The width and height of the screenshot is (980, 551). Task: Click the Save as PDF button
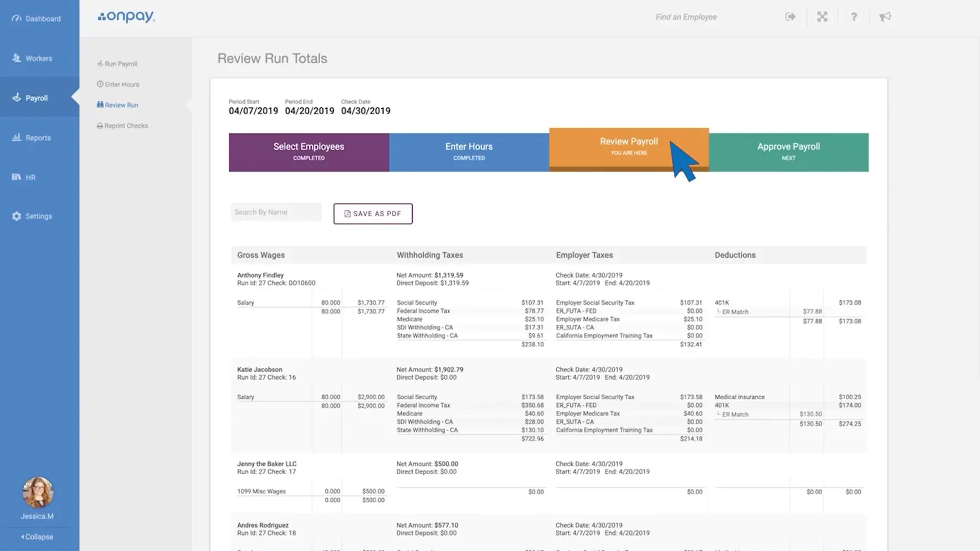373,213
